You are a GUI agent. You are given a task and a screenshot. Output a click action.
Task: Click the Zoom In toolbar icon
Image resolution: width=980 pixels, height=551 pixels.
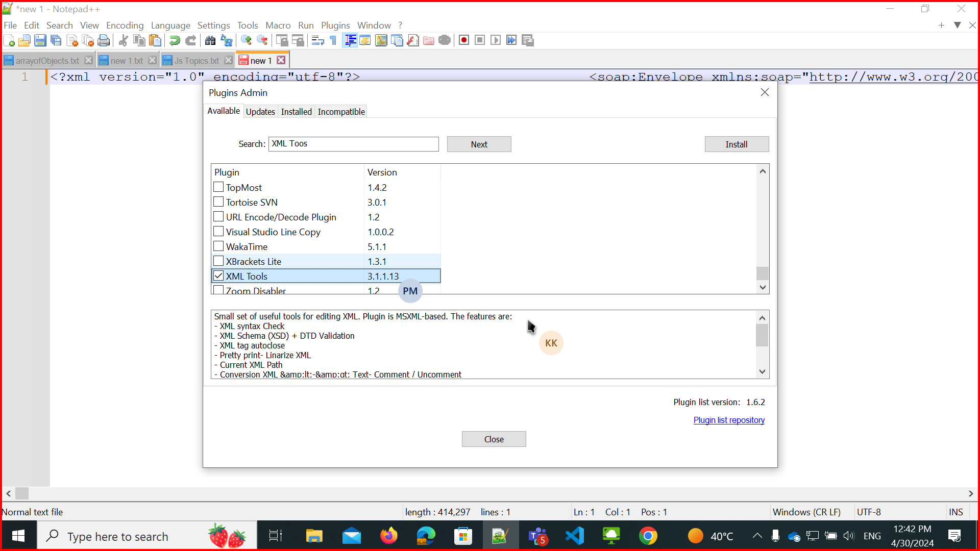click(x=246, y=40)
